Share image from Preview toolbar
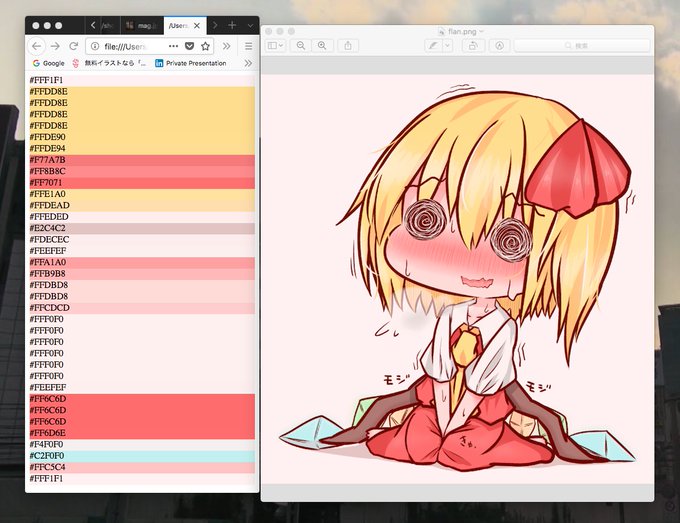Viewport: 680px width, 523px height. (x=348, y=46)
